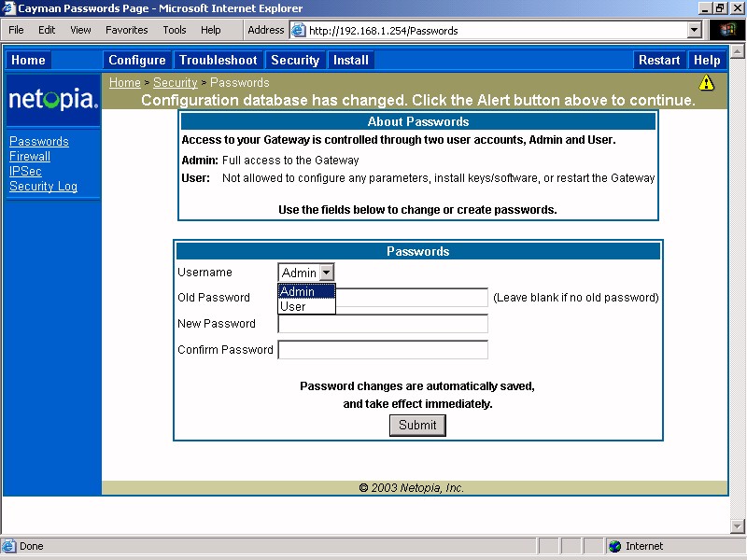The height and width of the screenshot is (560, 747).
Task: Click the Submit button
Action: pyautogui.click(x=417, y=425)
